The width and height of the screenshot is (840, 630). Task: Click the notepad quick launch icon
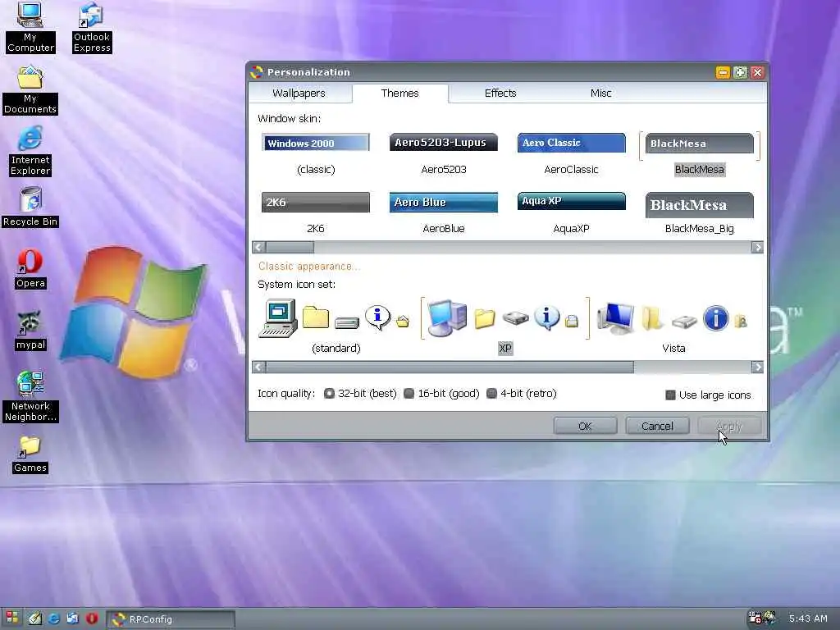(x=35, y=619)
